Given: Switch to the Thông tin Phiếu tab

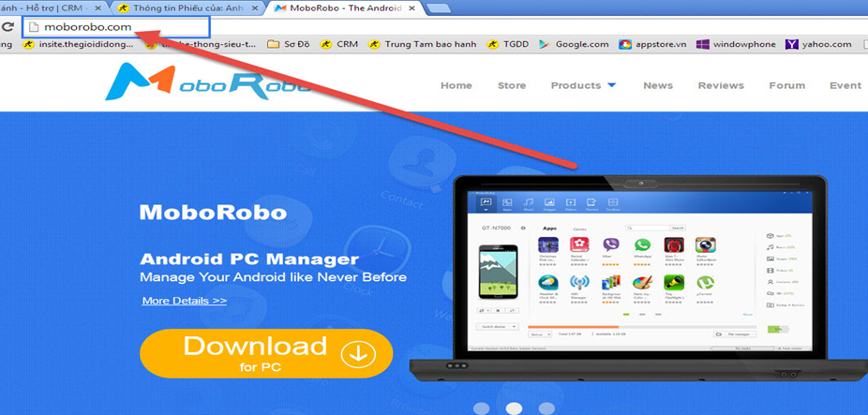Looking at the screenshot, I should (187, 8).
